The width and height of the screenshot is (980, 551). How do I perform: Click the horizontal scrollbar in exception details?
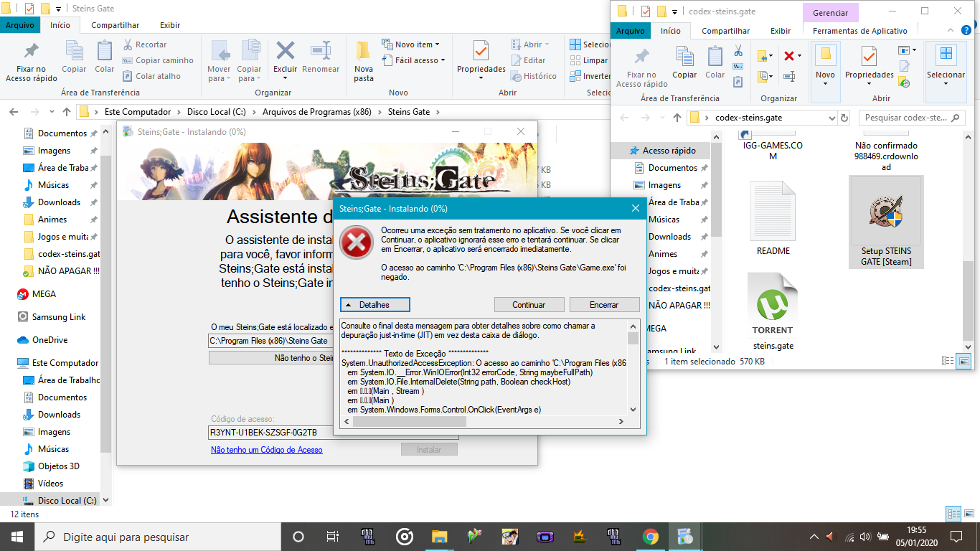coord(409,421)
